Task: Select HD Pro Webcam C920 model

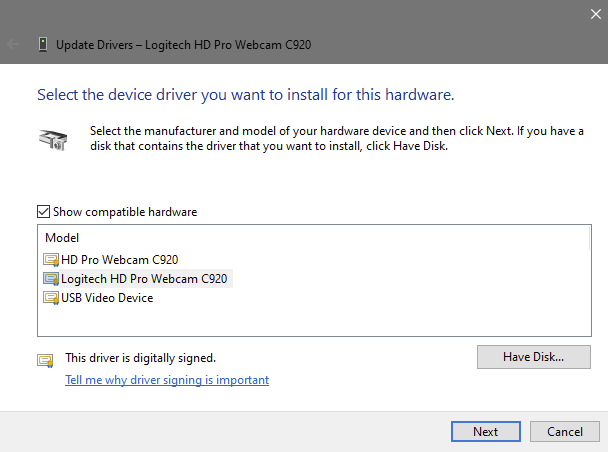Action: tap(119, 260)
